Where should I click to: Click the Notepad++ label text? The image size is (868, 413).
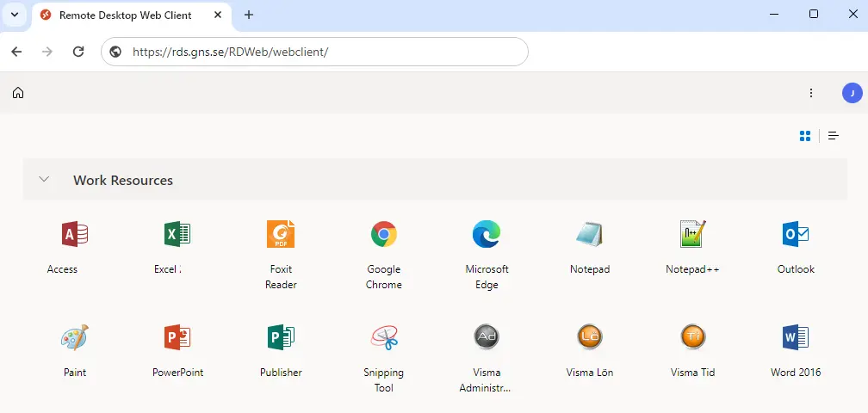692,269
